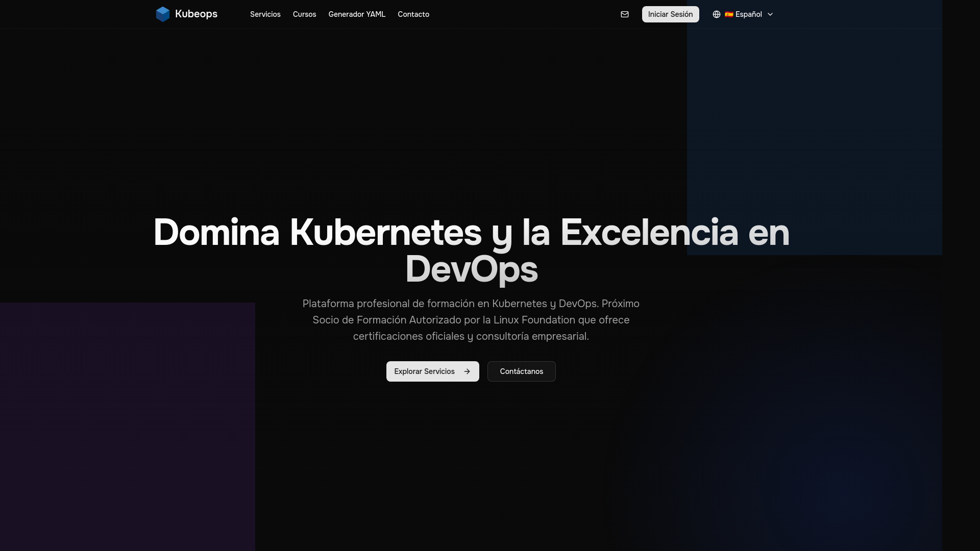980x551 pixels.
Task: Click the envelope mail icon
Action: click(x=624, y=14)
